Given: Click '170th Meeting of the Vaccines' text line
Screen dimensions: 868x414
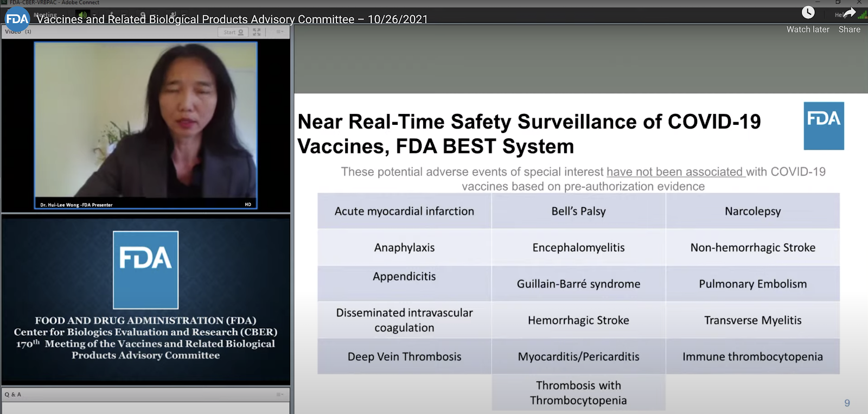Looking at the screenshot, I should tap(145, 343).
